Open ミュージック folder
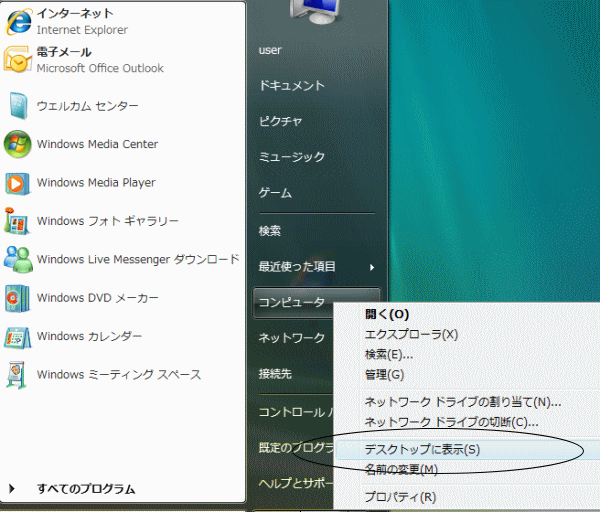The width and height of the screenshot is (600, 512). tap(292, 157)
